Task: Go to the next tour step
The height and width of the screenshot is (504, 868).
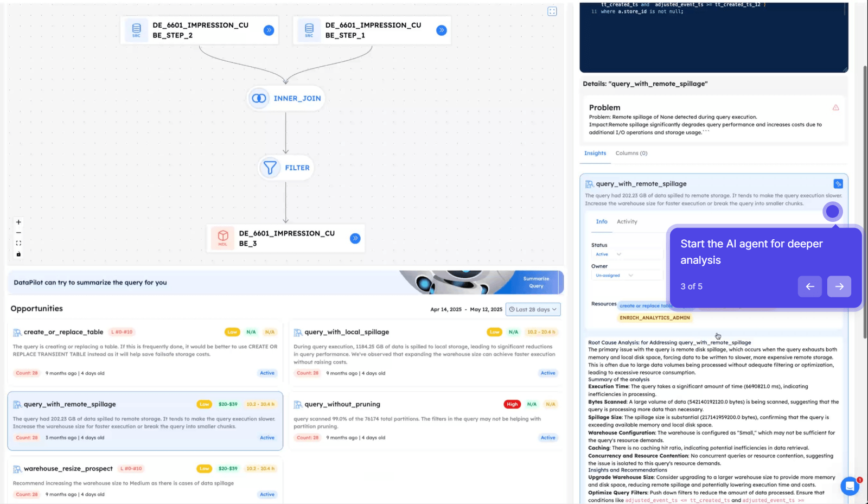Action: point(839,286)
